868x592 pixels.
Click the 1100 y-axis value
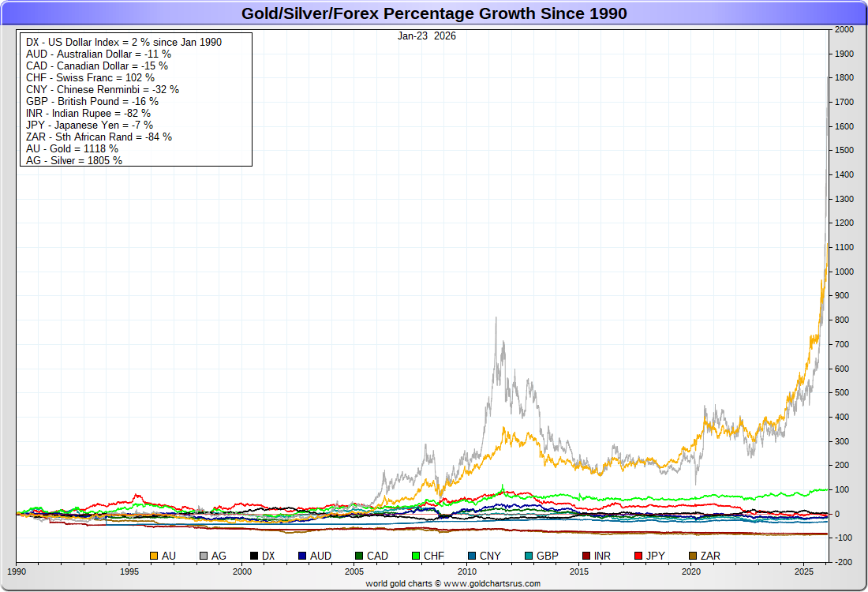click(x=844, y=248)
